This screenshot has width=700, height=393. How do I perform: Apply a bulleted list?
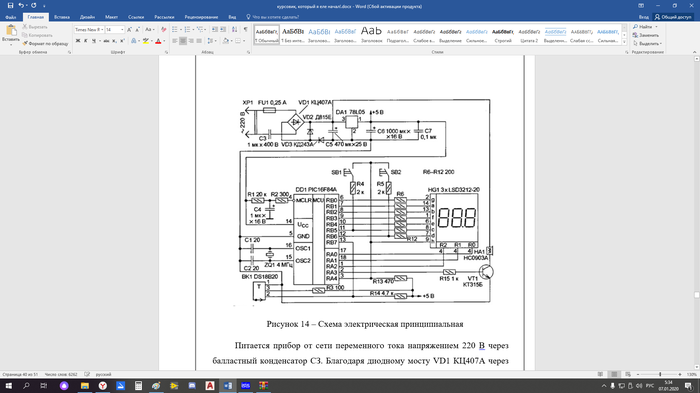pyautogui.click(x=176, y=29)
